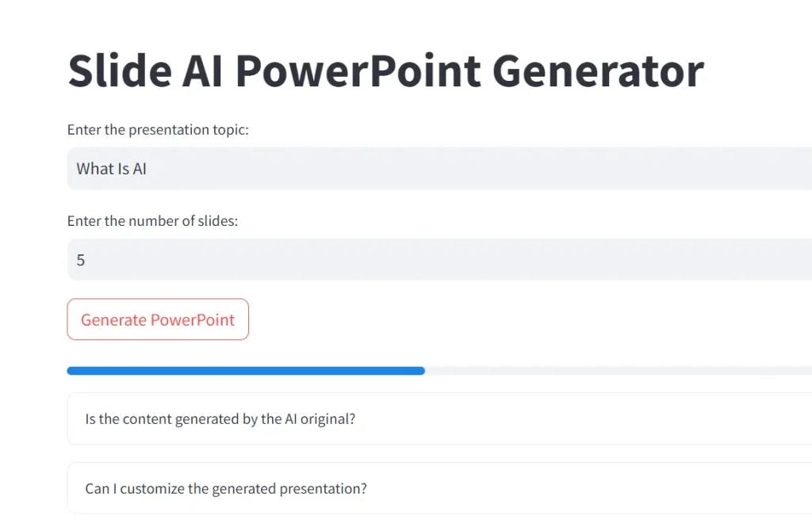Click the 'Enter the number of slides' label
The image size is (812, 527).
point(152,220)
